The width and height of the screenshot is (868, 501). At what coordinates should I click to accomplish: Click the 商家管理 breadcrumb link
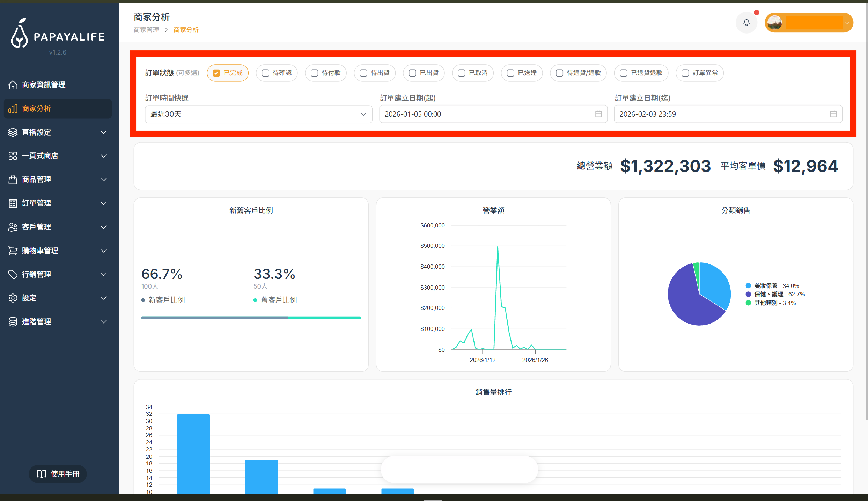click(146, 30)
